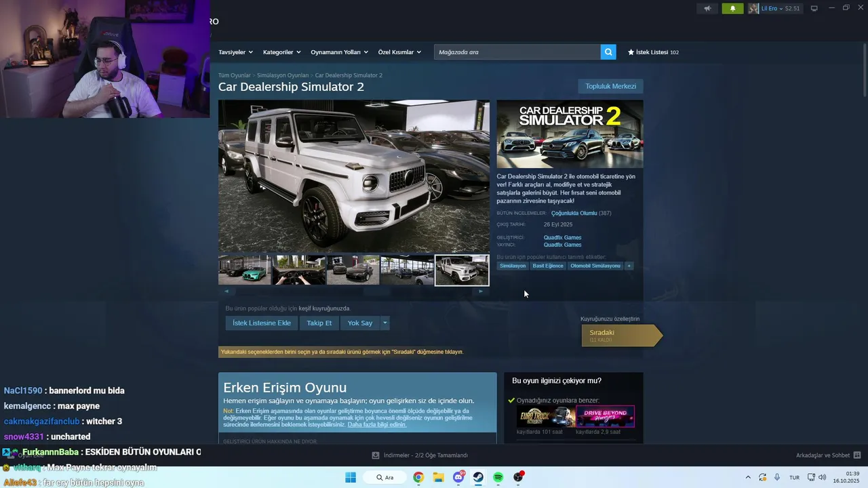Image resolution: width=868 pixels, height=488 pixels.
Task: Click in the Mağazada ara search field
Action: [517, 52]
